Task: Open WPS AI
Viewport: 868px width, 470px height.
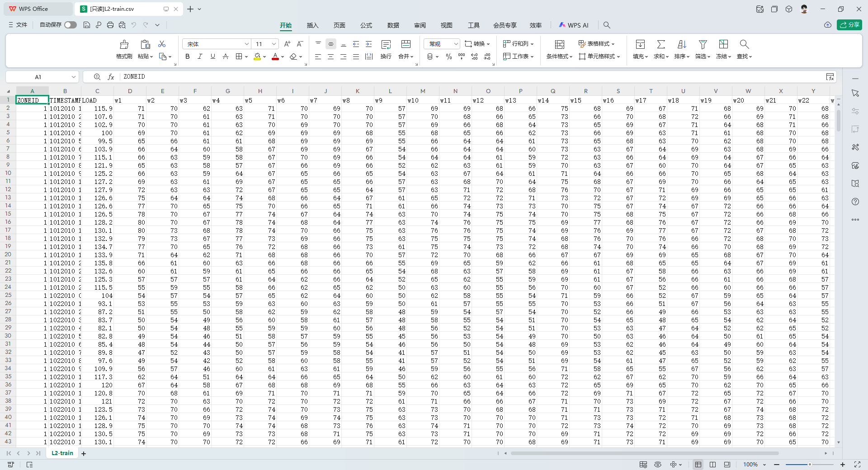Action: pyautogui.click(x=574, y=25)
